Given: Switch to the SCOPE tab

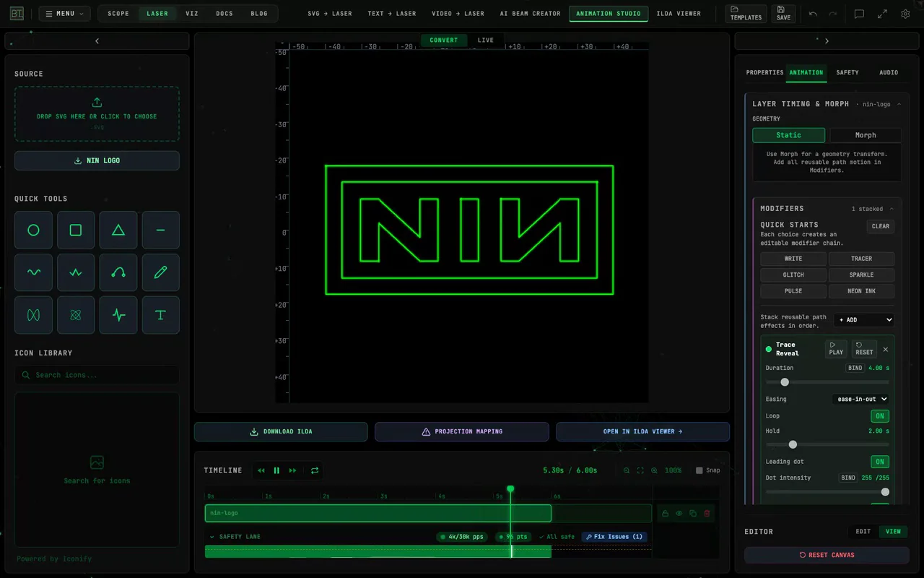Looking at the screenshot, I should pos(118,14).
